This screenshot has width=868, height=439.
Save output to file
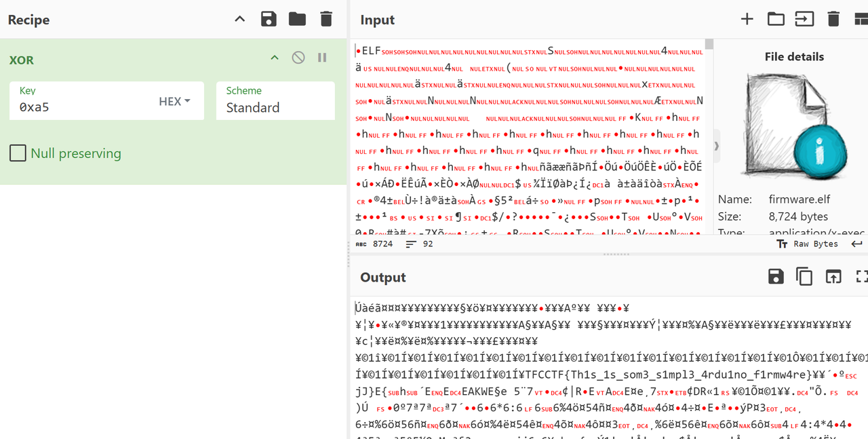(x=776, y=276)
